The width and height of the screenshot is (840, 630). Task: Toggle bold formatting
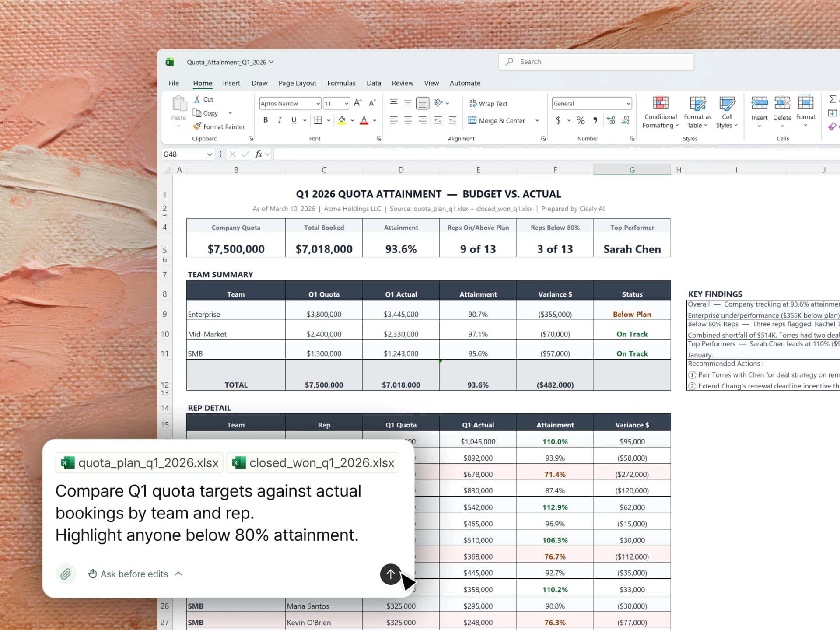tap(266, 120)
